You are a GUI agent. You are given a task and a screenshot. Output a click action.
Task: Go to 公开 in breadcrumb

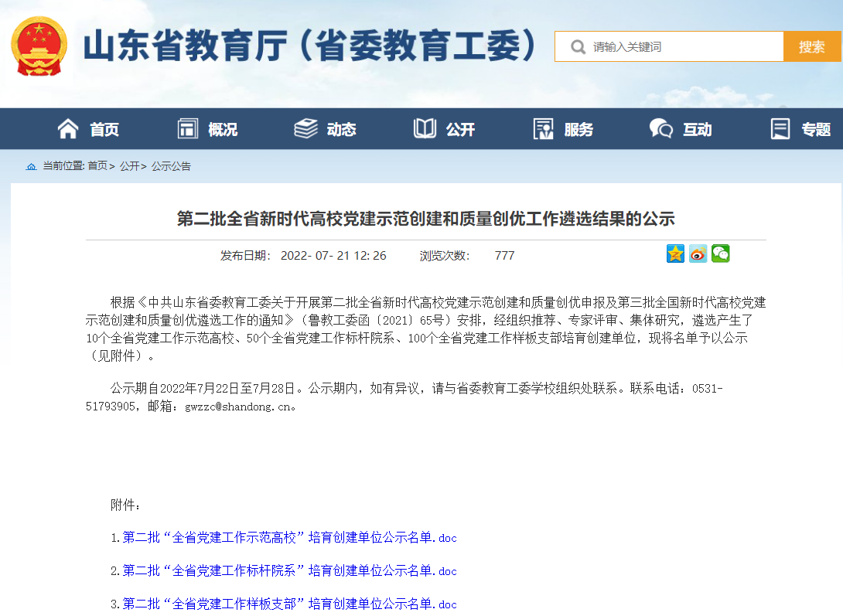click(130, 166)
